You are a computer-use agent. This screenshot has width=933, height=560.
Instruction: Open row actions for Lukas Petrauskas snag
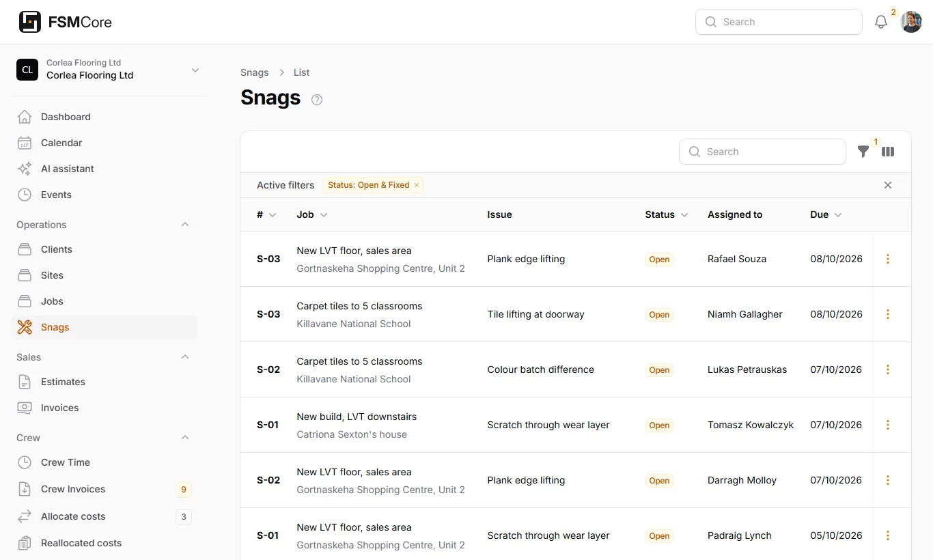tap(888, 369)
